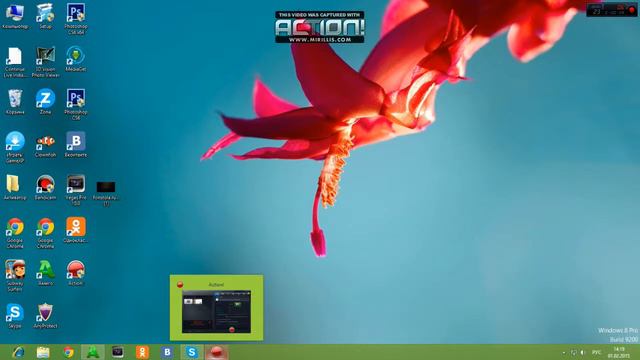Open Vegas Pro from the taskbar

point(118,352)
